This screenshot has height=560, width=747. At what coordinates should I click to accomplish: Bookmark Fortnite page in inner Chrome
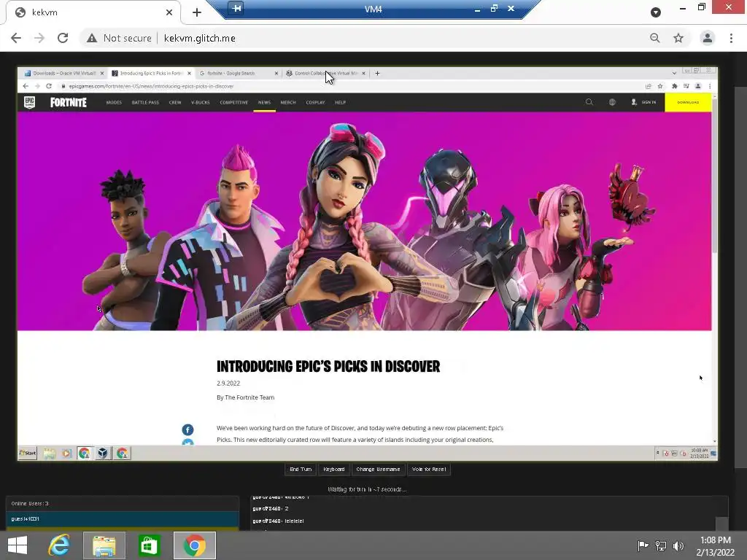[659, 86]
